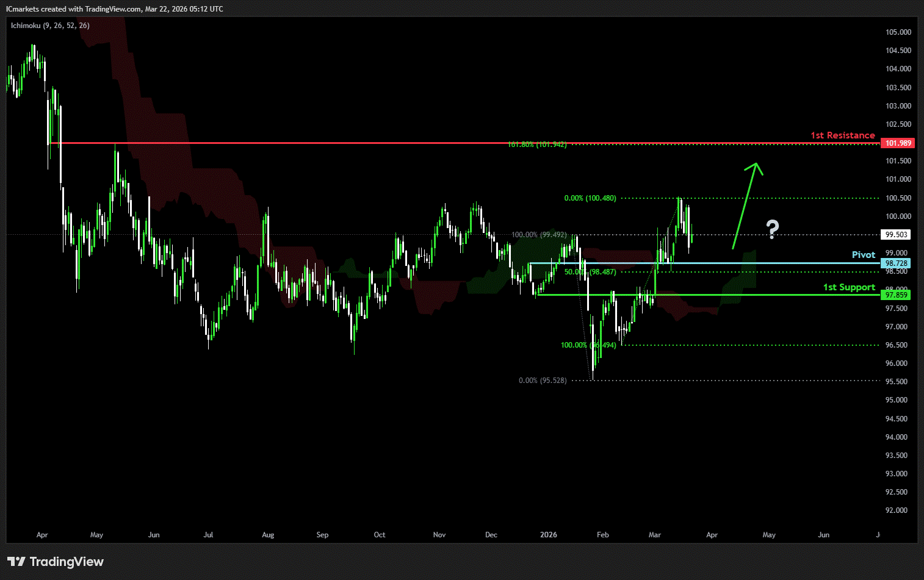Click the blue 98.728 pivot price tag
The image size is (924, 580).
click(x=897, y=263)
